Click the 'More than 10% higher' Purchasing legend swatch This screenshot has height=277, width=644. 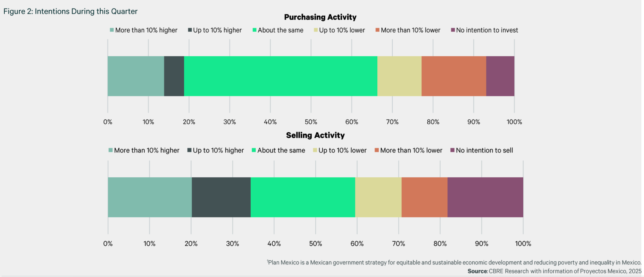tap(112, 30)
